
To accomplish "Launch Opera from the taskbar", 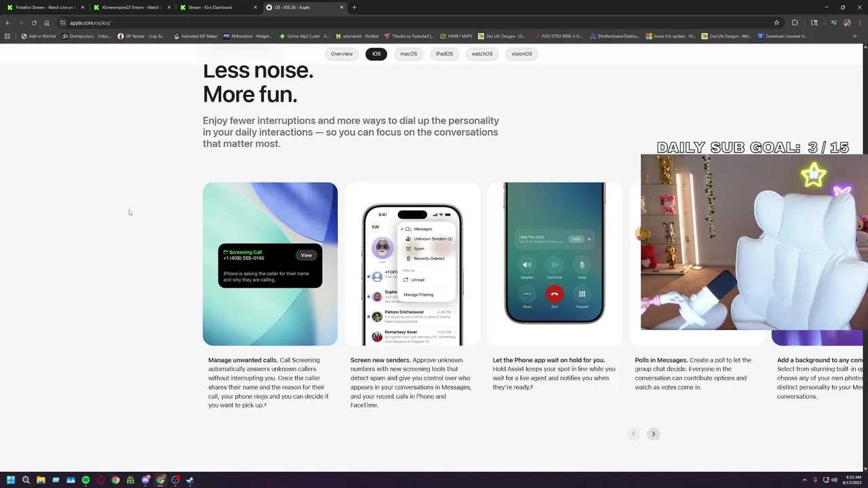I will (100, 480).
